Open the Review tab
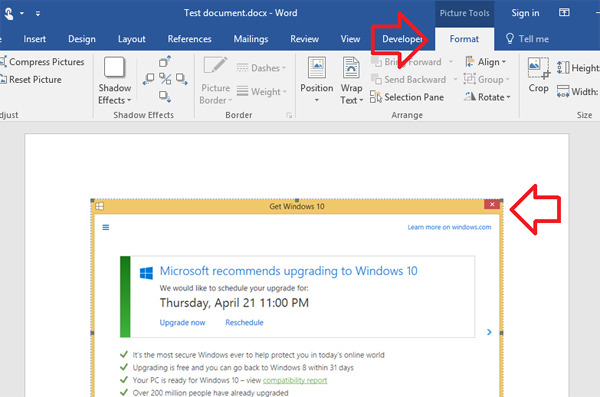Viewport: 600px width, 397px height. (x=305, y=39)
